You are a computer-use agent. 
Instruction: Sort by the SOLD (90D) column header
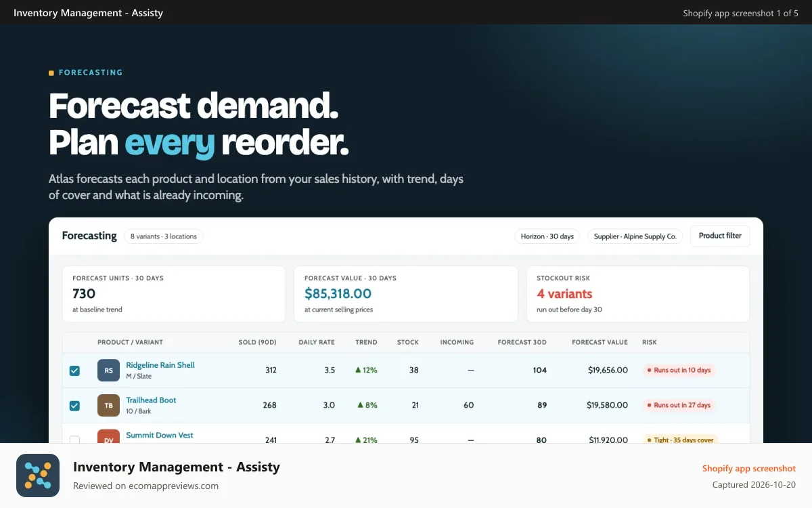tap(258, 342)
